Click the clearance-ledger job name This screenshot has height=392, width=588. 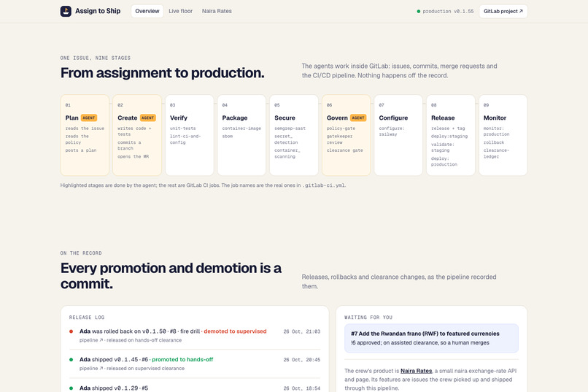496,153
